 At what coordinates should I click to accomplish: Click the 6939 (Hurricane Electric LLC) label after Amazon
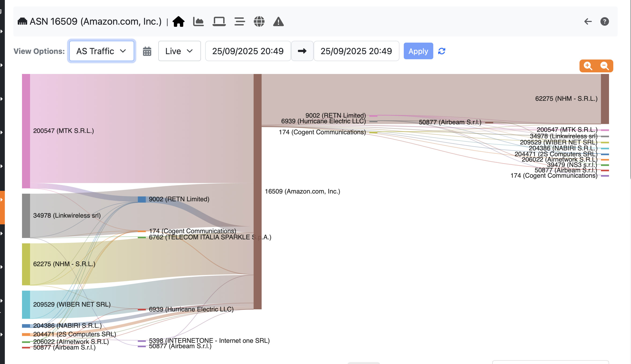(x=324, y=121)
